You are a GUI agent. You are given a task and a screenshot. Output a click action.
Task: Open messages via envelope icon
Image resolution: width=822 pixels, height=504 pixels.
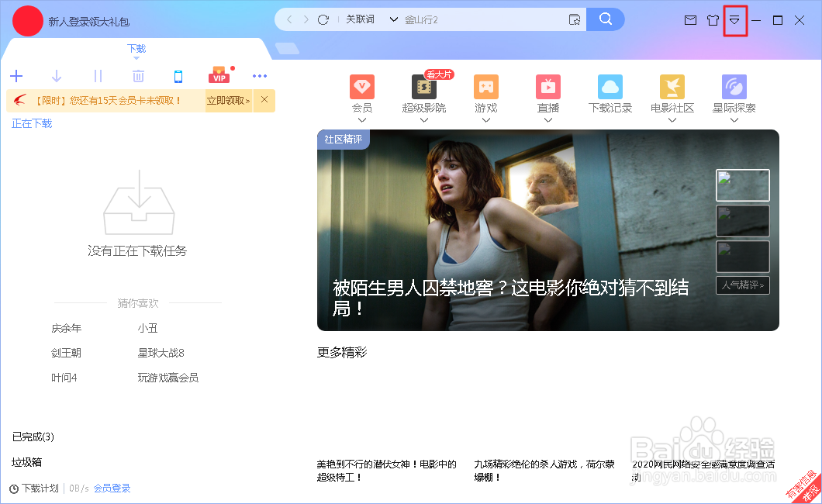tap(690, 20)
